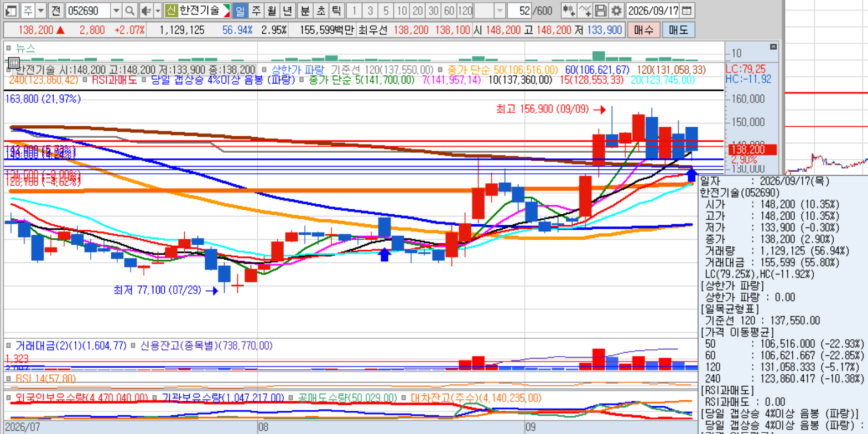This screenshot has width=868, height=434.
Task: Select the 120 interval button
Action: point(465,11)
